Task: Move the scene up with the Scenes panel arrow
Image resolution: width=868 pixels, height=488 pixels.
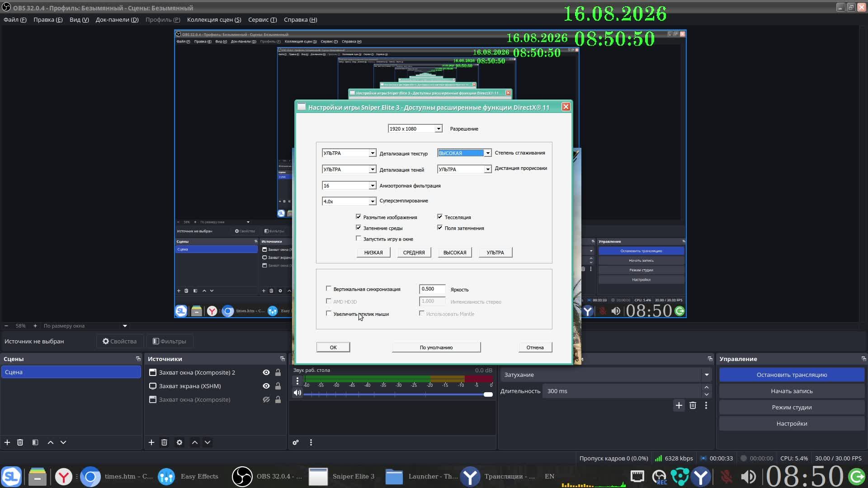Action: click(x=51, y=442)
